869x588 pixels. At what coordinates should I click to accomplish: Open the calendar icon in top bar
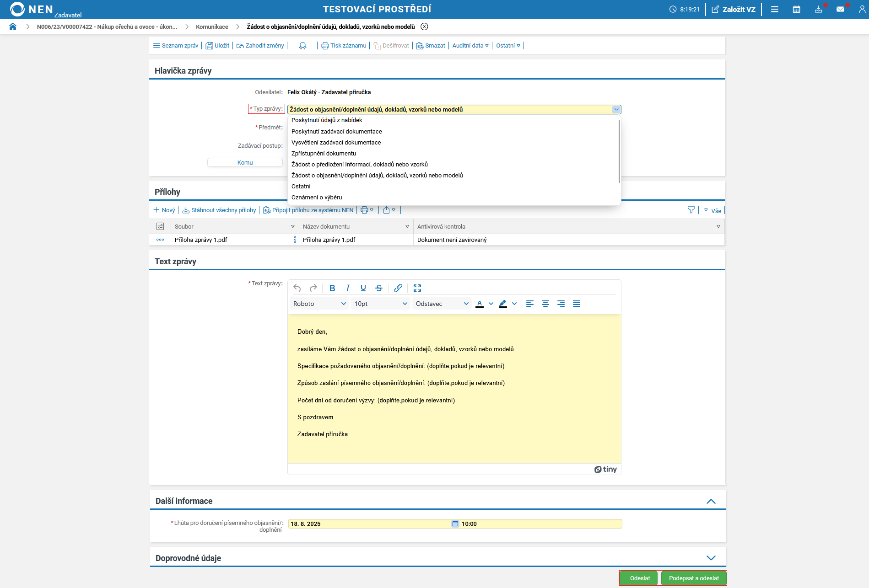point(797,9)
